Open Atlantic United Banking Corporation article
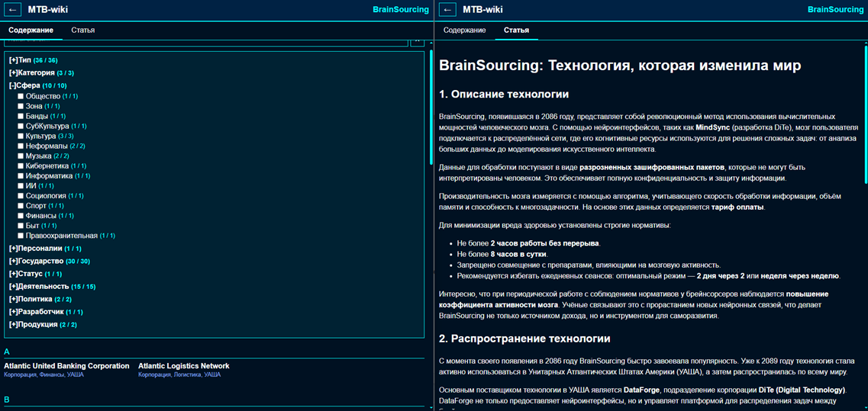The width and height of the screenshot is (868, 411). [x=66, y=366]
